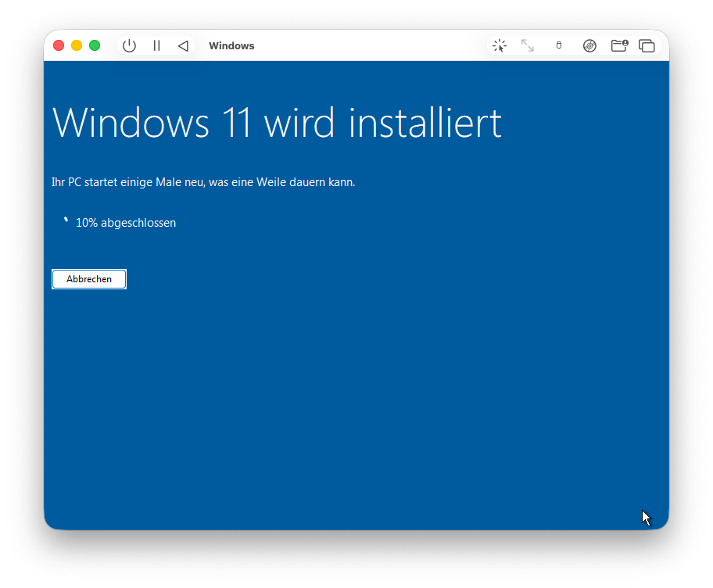Open the CD/DVD drive image menu

(x=589, y=46)
